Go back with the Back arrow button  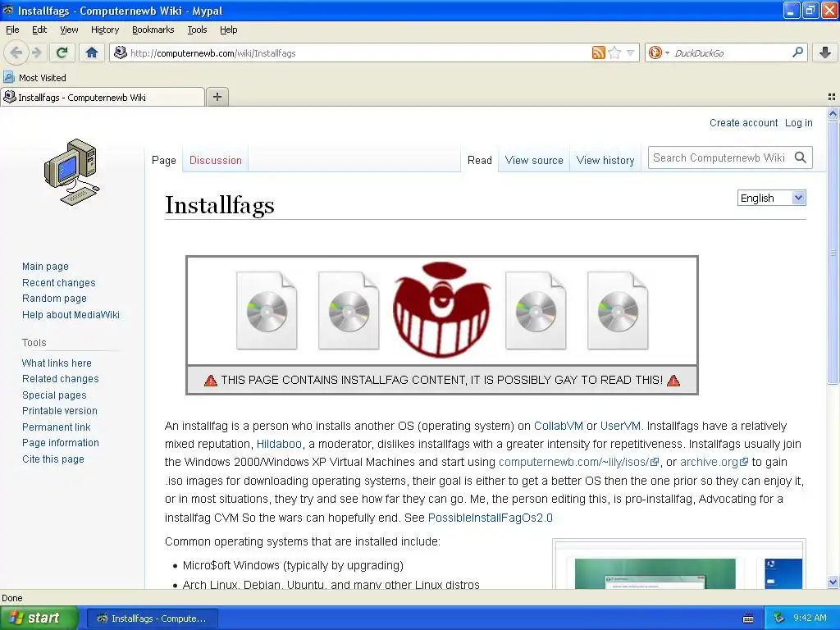16,52
